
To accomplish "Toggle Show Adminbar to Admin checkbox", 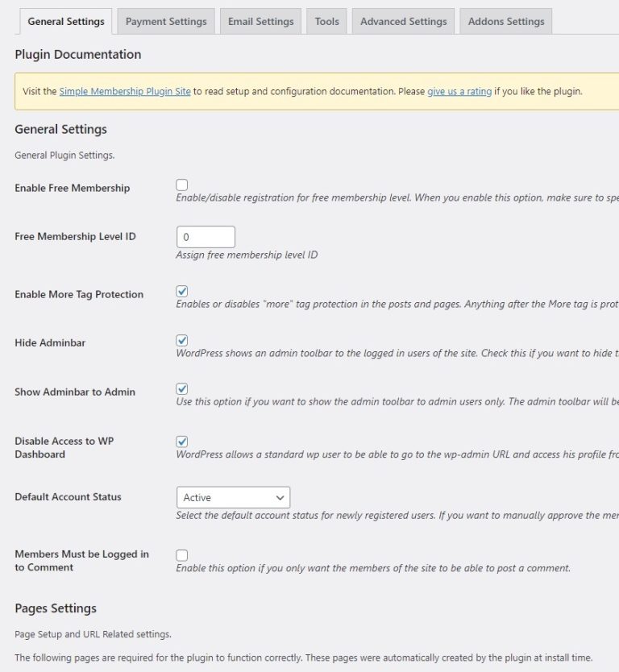I will (182, 388).
